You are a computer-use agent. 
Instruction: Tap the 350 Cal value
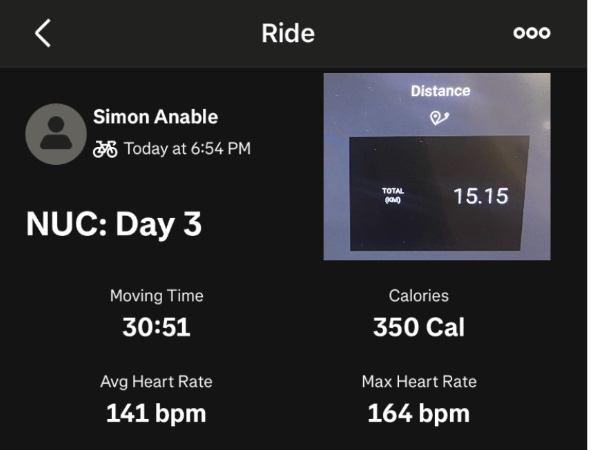pos(418,327)
